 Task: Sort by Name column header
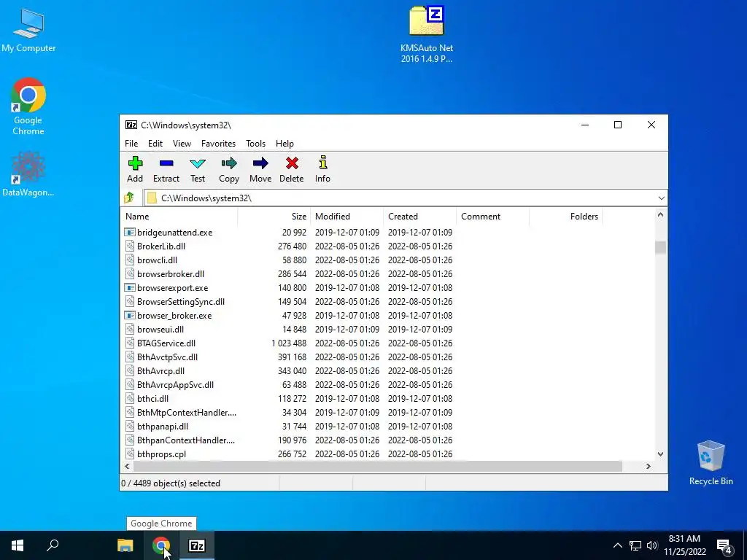pos(179,216)
